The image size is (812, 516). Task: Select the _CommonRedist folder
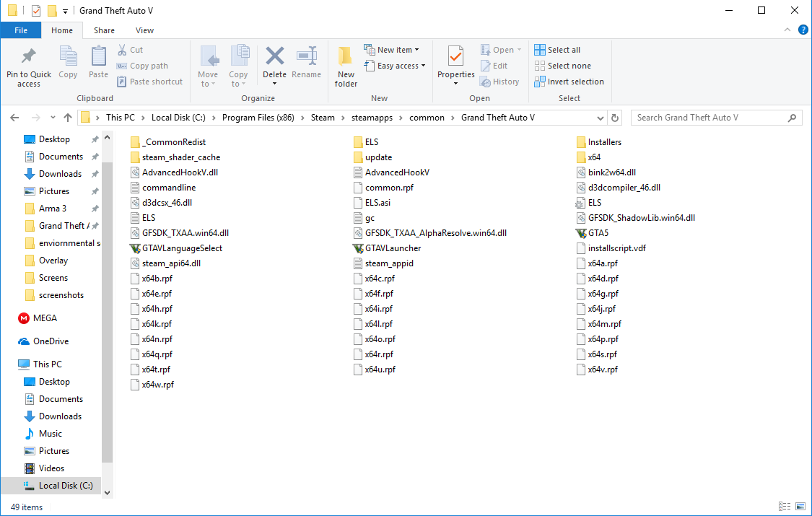167,141
